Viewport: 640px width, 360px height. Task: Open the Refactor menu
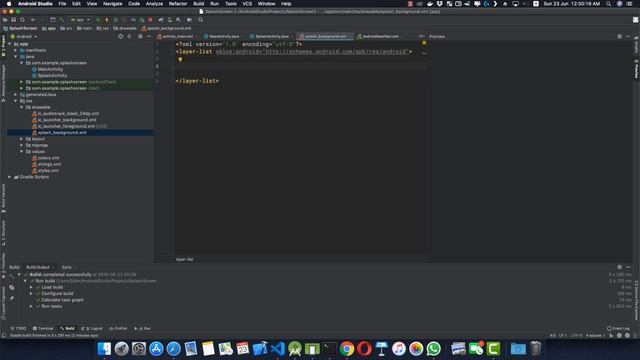point(178,4)
